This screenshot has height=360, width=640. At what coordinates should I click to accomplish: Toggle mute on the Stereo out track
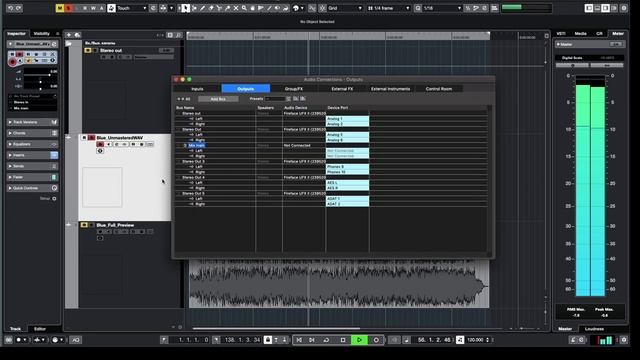pyautogui.click(x=88, y=50)
